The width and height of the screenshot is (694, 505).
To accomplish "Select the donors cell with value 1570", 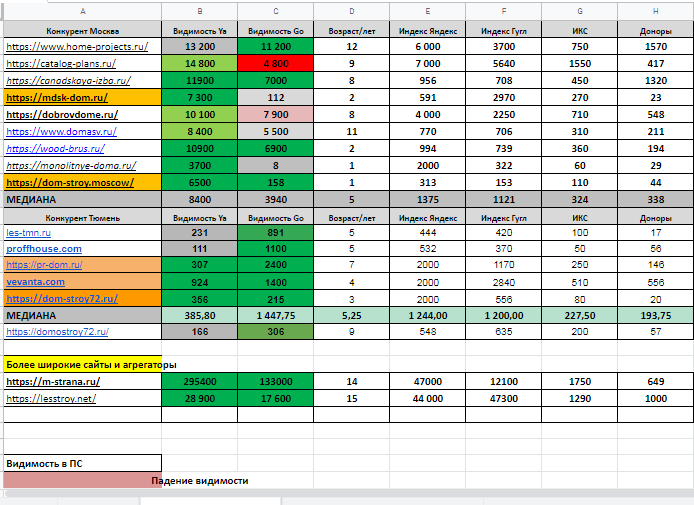I will [x=655, y=46].
